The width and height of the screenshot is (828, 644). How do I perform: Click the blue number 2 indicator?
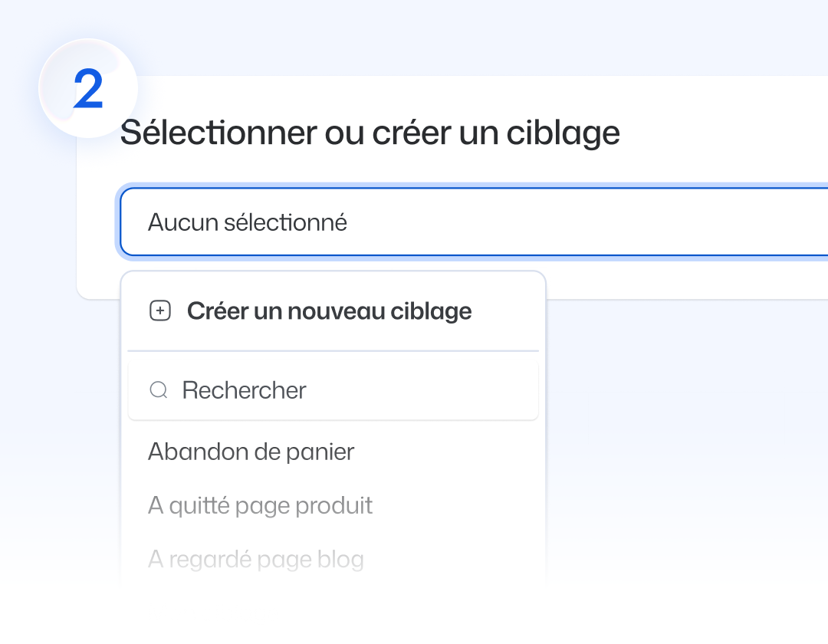click(87, 88)
